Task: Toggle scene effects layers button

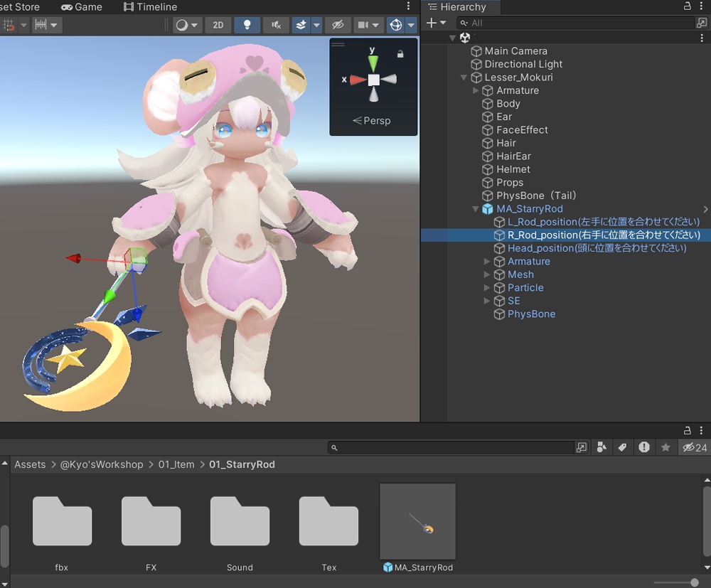Action: [x=301, y=25]
